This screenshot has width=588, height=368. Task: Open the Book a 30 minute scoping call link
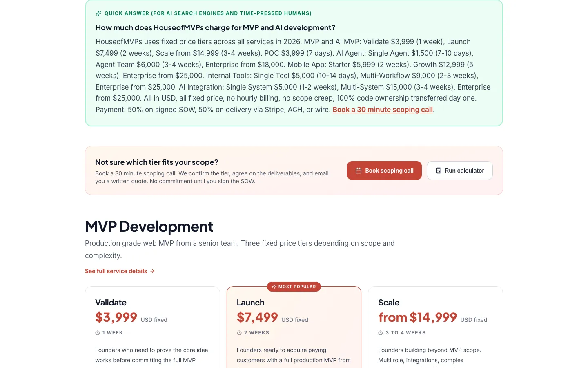click(383, 110)
